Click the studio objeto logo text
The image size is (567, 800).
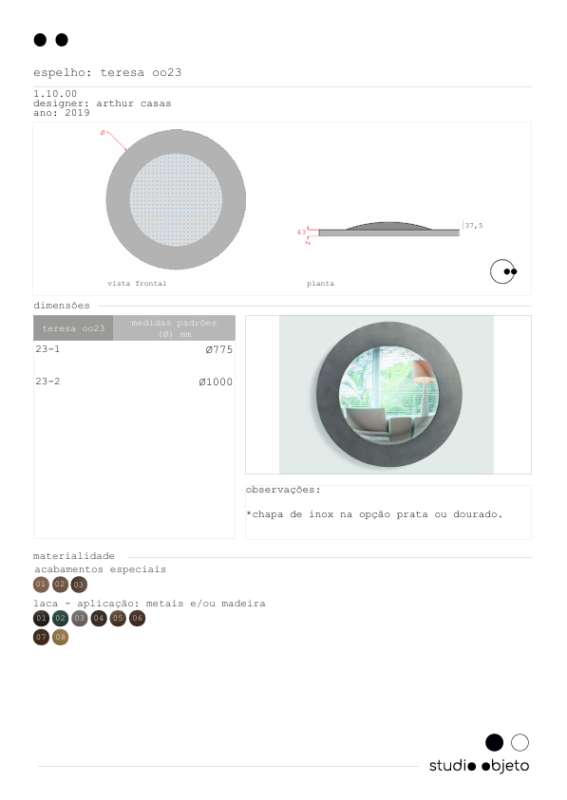pos(479,766)
